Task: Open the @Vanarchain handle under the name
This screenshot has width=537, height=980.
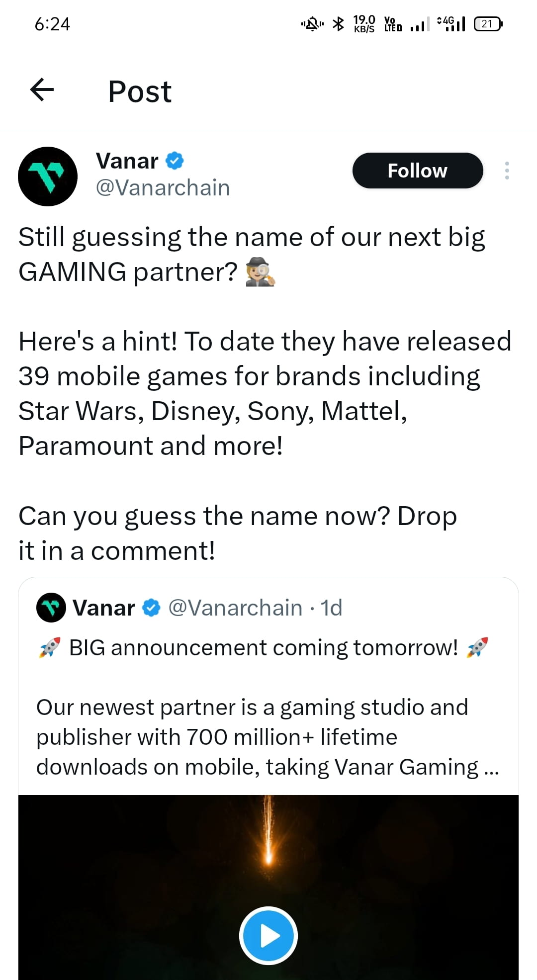Action: (163, 188)
